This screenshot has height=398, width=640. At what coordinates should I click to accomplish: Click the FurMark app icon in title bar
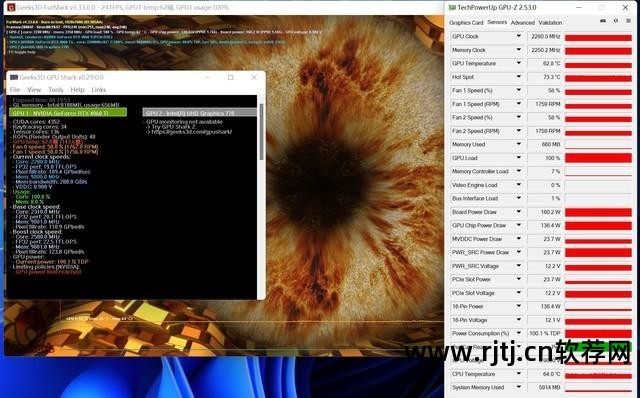pyautogui.click(x=11, y=7)
